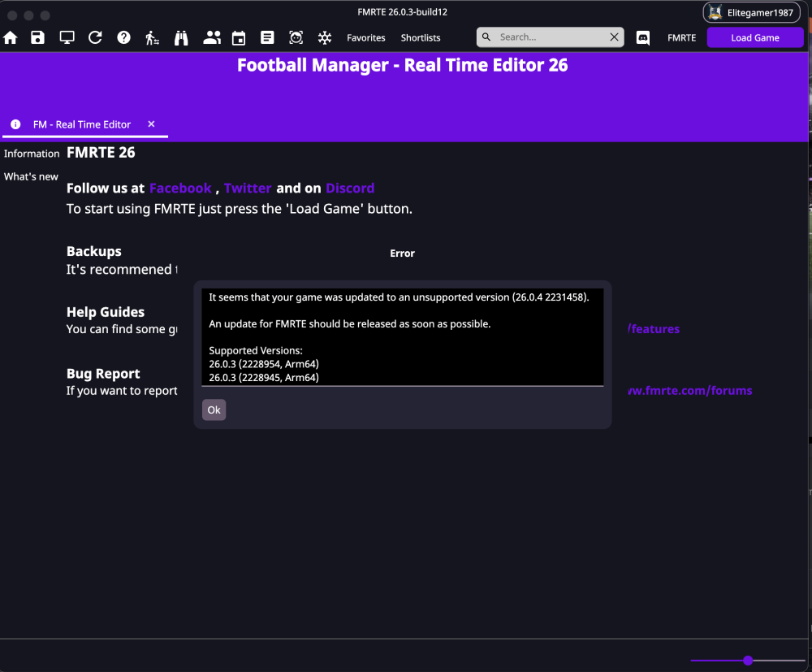Click the binoculars scouting icon
The image size is (812, 672).
(x=181, y=37)
